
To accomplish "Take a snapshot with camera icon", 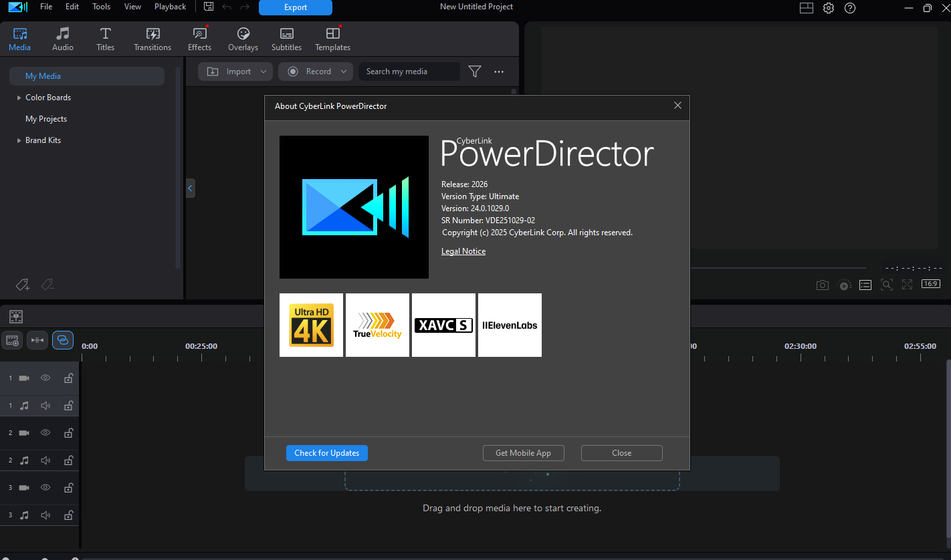I will pyautogui.click(x=823, y=285).
